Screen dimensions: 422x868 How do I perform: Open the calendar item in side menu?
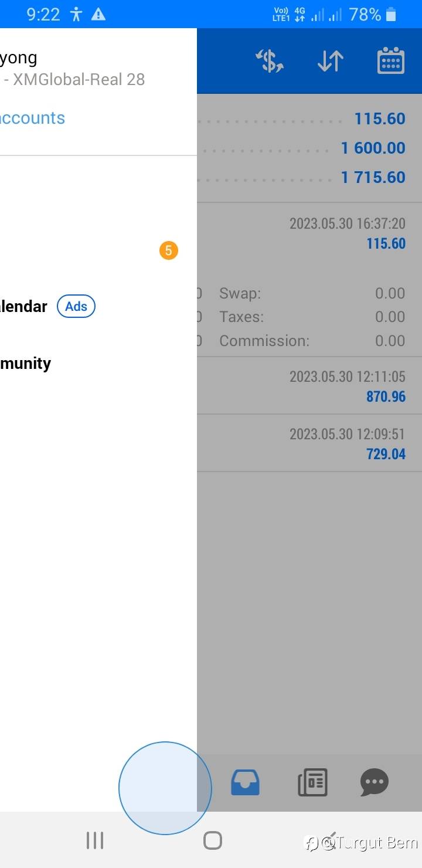pyautogui.click(x=23, y=306)
